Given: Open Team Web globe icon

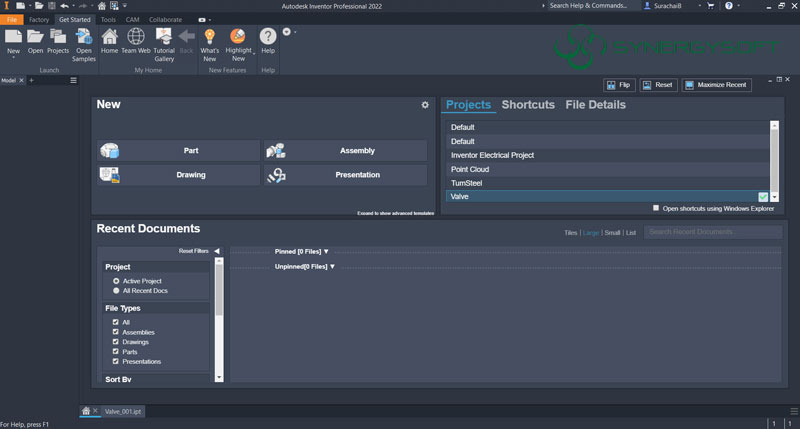Looking at the screenshot, I should (136, 37).
